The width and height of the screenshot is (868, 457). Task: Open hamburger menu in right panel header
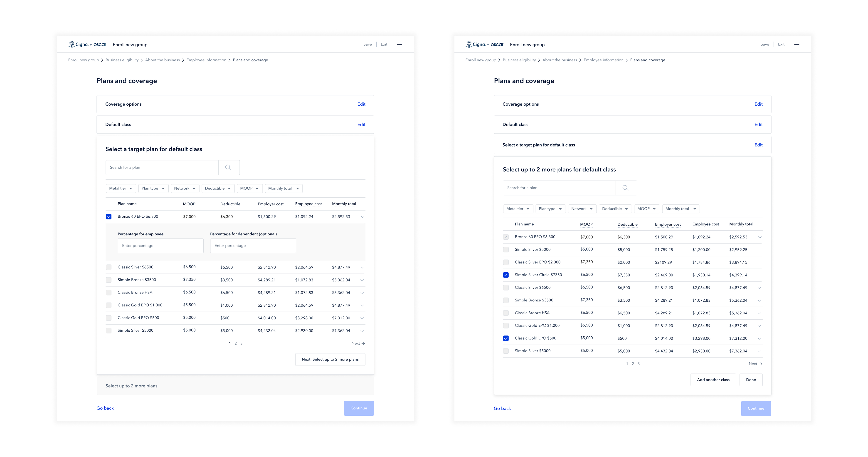(796, 45)
